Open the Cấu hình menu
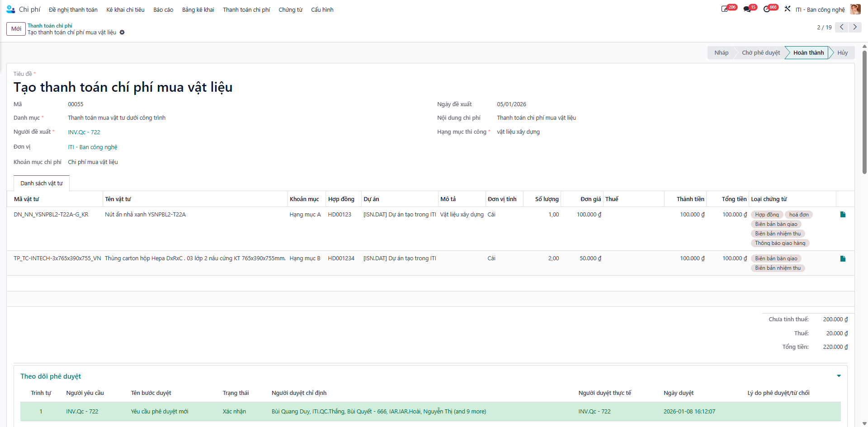Screen dimensions: 868x427 click(x=322, y=9)
